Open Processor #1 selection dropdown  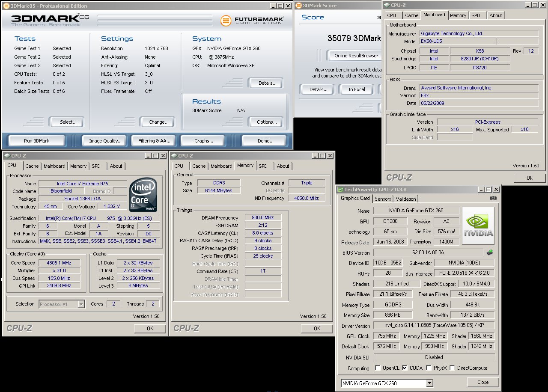tap(81, 304)
